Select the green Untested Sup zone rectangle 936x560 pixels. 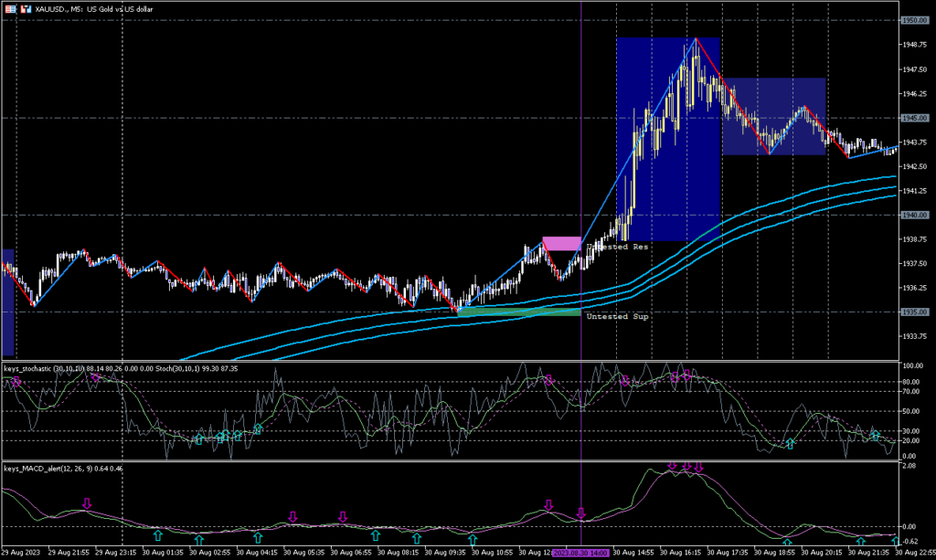click(518, 312)
